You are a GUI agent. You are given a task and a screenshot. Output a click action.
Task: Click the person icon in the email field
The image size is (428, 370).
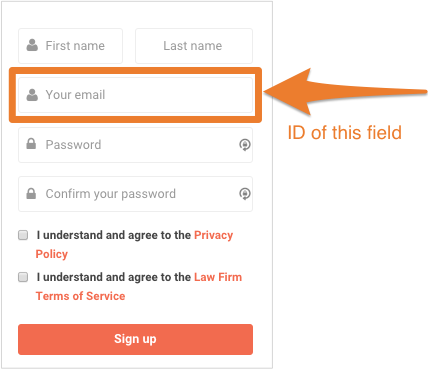click(x=32, y=95)
